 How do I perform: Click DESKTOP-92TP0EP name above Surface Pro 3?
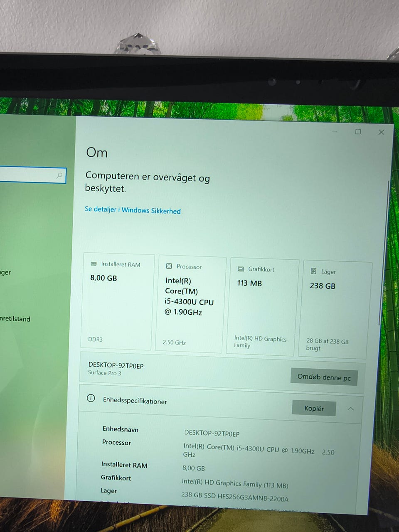point(116,365)
